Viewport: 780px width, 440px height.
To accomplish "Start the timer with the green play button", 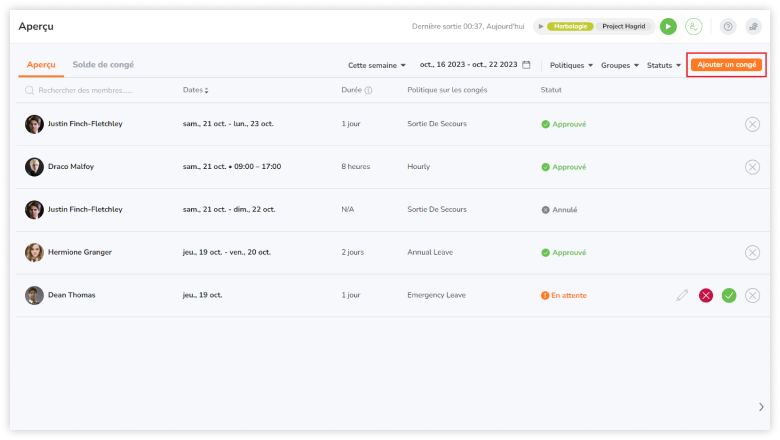I will [668, 27].
